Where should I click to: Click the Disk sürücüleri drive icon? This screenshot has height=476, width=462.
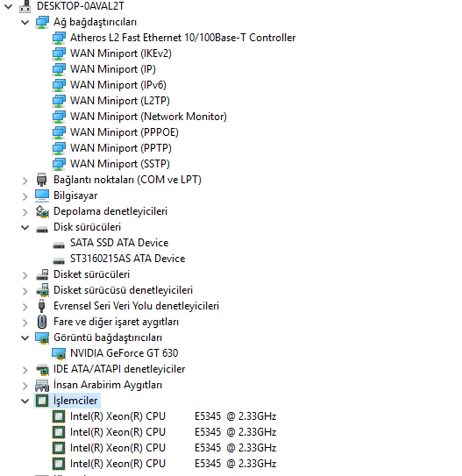(42, 229)
